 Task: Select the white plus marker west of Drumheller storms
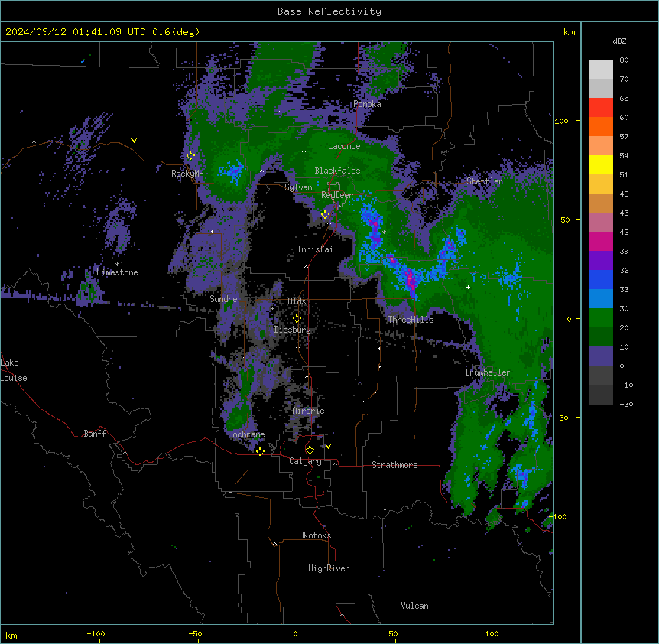point(468,287)
